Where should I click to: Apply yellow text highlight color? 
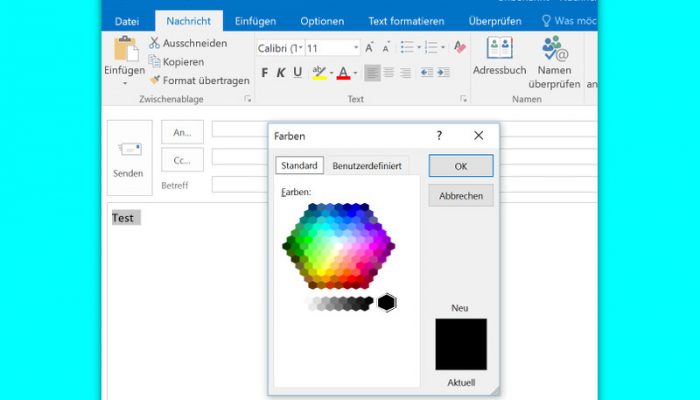[319, 72]
